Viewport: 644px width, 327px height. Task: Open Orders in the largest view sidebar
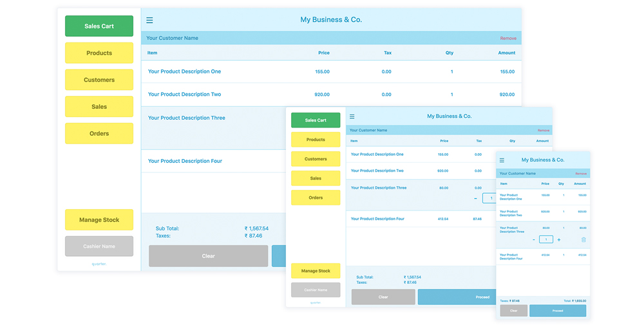point(99,133)
